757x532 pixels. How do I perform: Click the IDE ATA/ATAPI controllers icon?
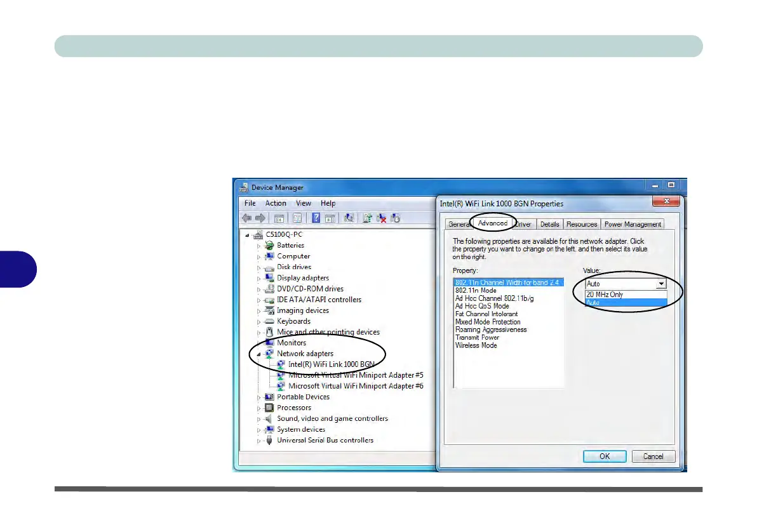tap(269, 300)
